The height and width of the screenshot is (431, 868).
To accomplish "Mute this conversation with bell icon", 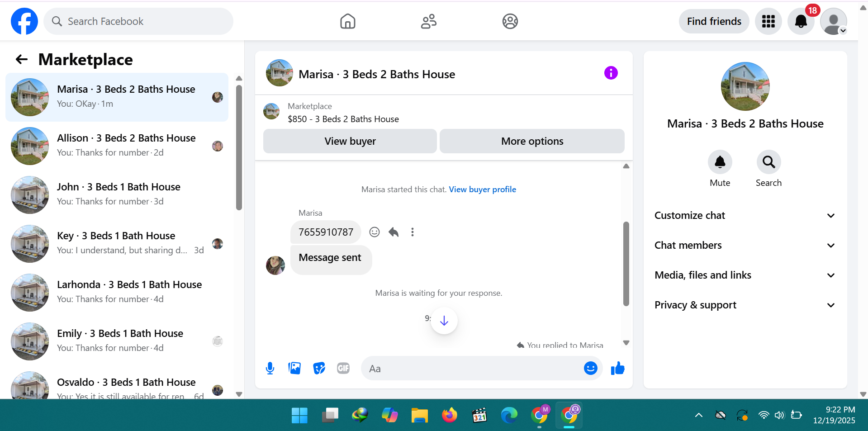I will 720,162.
